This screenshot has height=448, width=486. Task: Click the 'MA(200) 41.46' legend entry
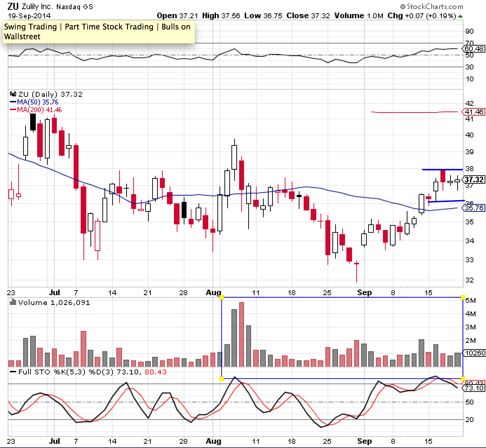click(36, 110)
